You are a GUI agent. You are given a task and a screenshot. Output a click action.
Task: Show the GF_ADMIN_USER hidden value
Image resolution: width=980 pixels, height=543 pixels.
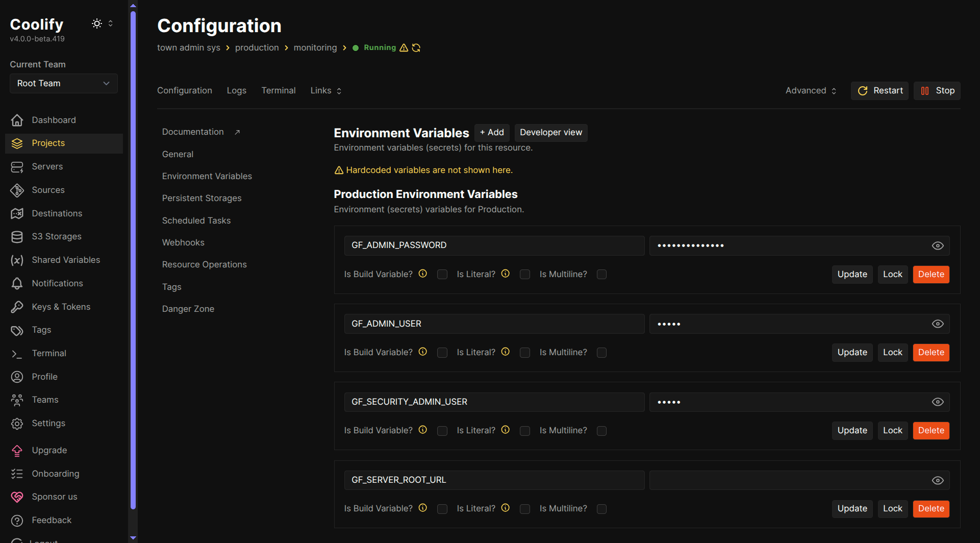tap(938, 323)
